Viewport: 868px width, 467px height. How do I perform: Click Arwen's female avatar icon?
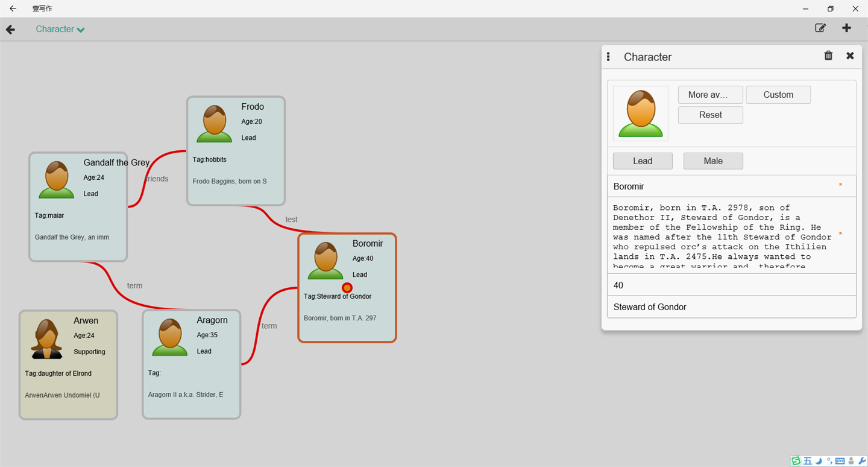tap(46, 339)
